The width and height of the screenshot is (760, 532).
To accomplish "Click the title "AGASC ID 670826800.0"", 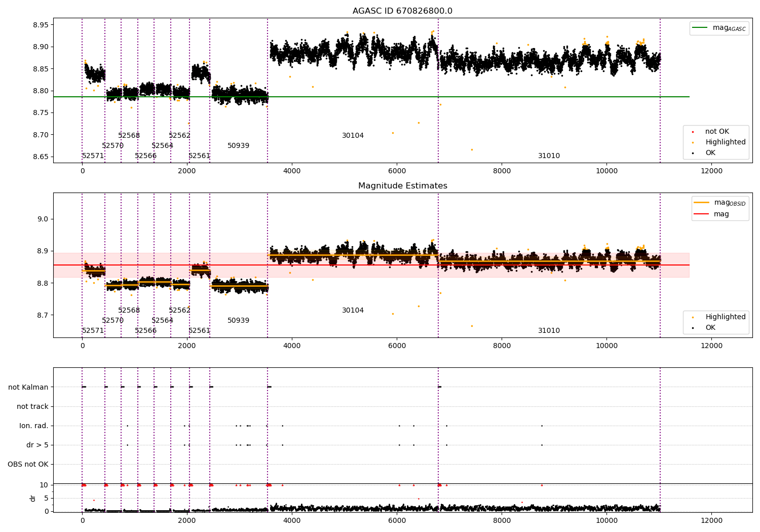I will tap(402, 11).
